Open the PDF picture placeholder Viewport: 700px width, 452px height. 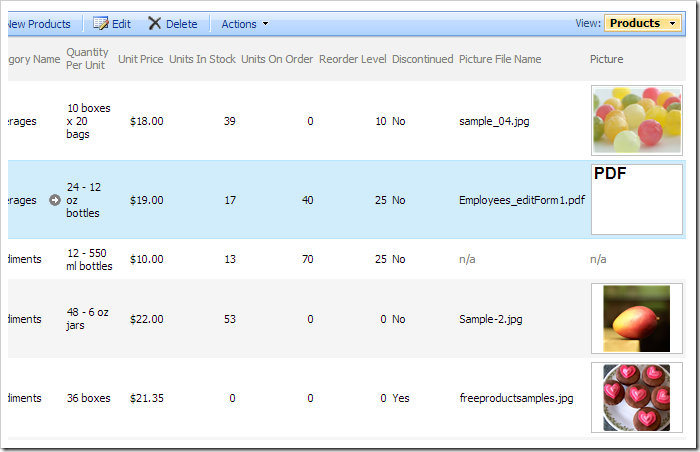637,199
